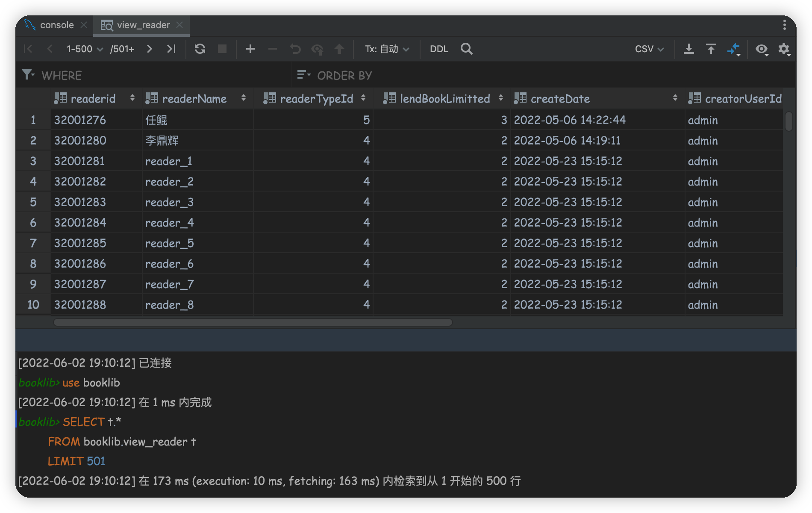Sort by readerName column arrows
The height and width of the screenshot is (513, 812).
click(244, 98)
